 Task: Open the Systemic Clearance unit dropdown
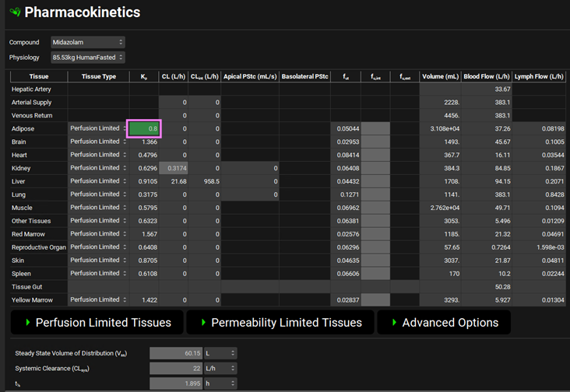point(220,367)
